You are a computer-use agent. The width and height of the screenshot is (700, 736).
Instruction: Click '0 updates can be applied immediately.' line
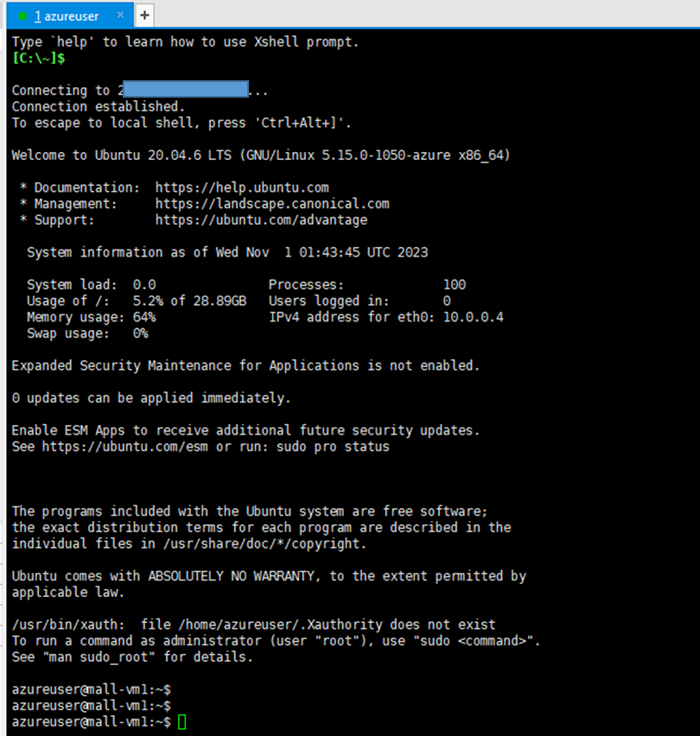(x=151, y=398)
